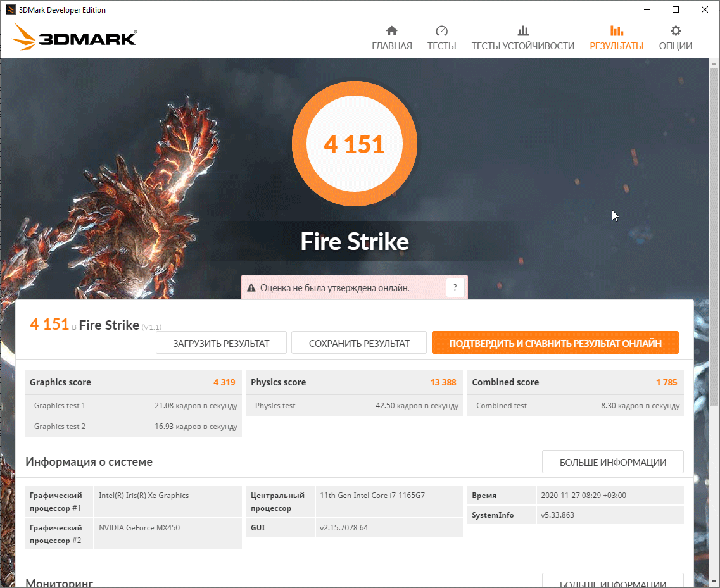This screenshot has height=588, width=720.
Task: Click ПОДТВЕРДИТЬ И СРАВНИТЬ РЕЗУЛЬТАТ ОНЛАЙН
Action: tap(555, 343)
